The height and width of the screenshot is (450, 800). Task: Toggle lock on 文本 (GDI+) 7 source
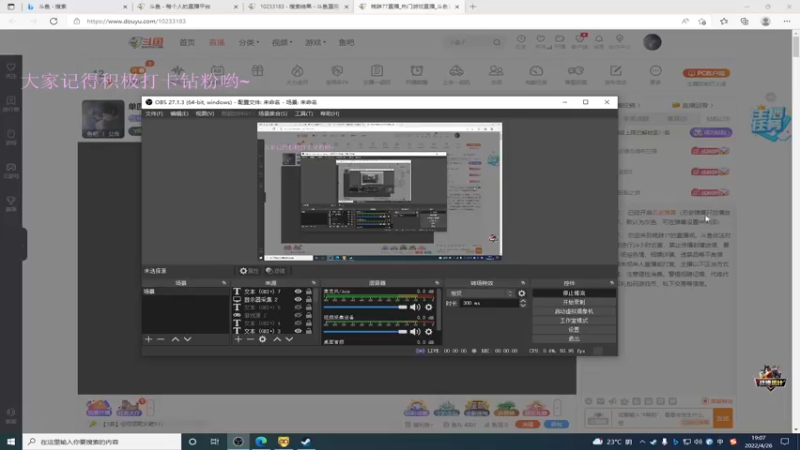309,292
